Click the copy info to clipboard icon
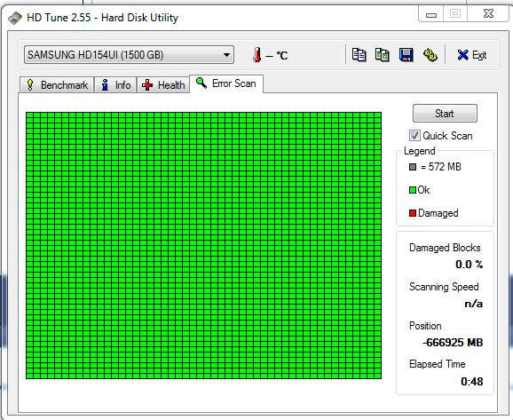 point(359,55)
